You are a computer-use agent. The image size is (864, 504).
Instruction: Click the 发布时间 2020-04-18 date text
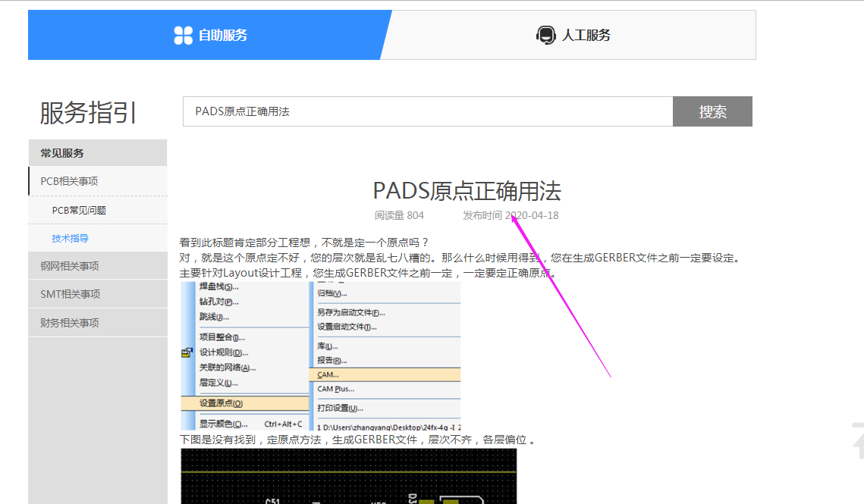511,215
